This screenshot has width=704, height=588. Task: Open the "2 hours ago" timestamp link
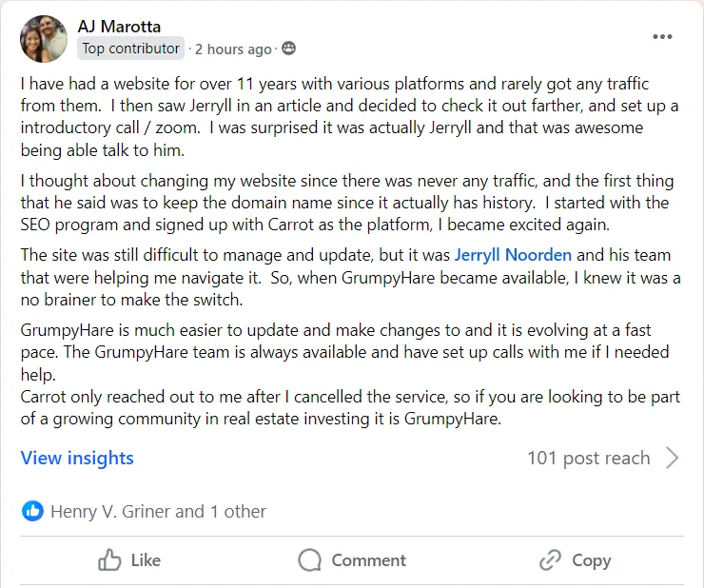[233, 49]
